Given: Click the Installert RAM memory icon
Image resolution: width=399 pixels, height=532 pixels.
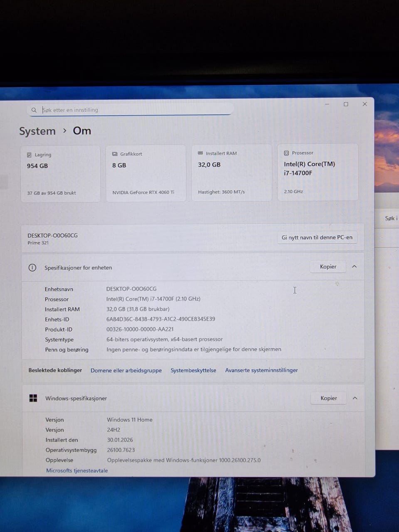Looking at the screenshot, I should (x=200, y=153).
